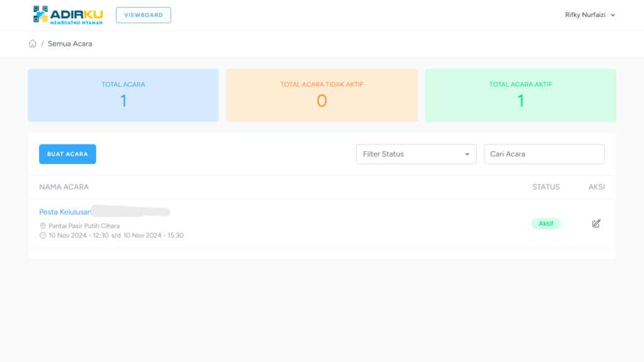Click the Pantai Pasir Putih Cihara location text
The width and height of the screenshot is (644, 362).
tap(84, 226)
